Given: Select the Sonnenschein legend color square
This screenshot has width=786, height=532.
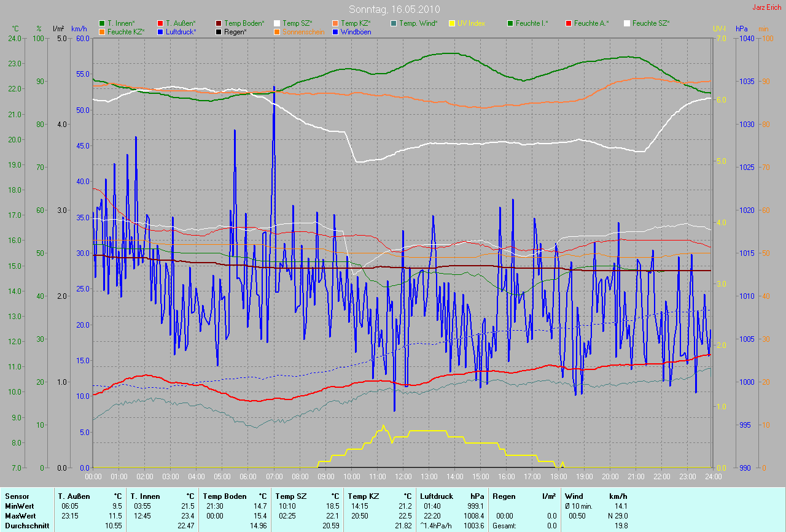Looking at the screenshot, I should coord(277,31).
